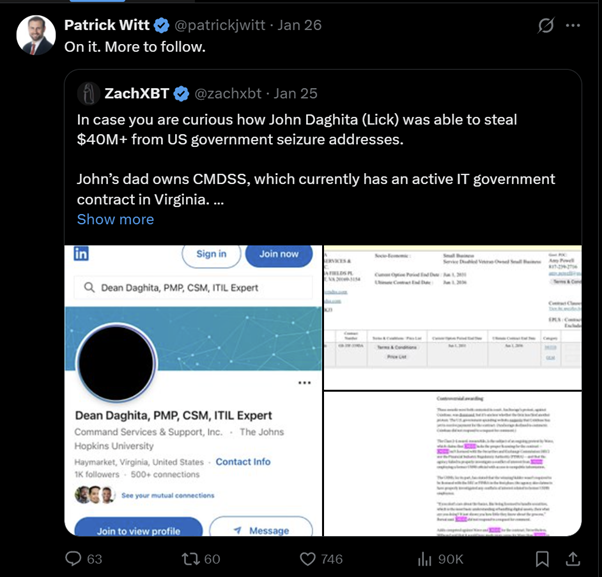
Task: Bookmark this tweet
Action: (x=541, y=558)
